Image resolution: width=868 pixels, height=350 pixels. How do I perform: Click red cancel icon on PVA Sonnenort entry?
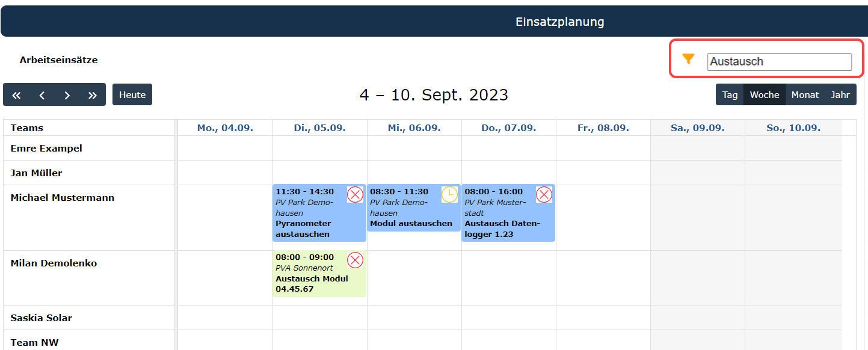pos(356,260)
